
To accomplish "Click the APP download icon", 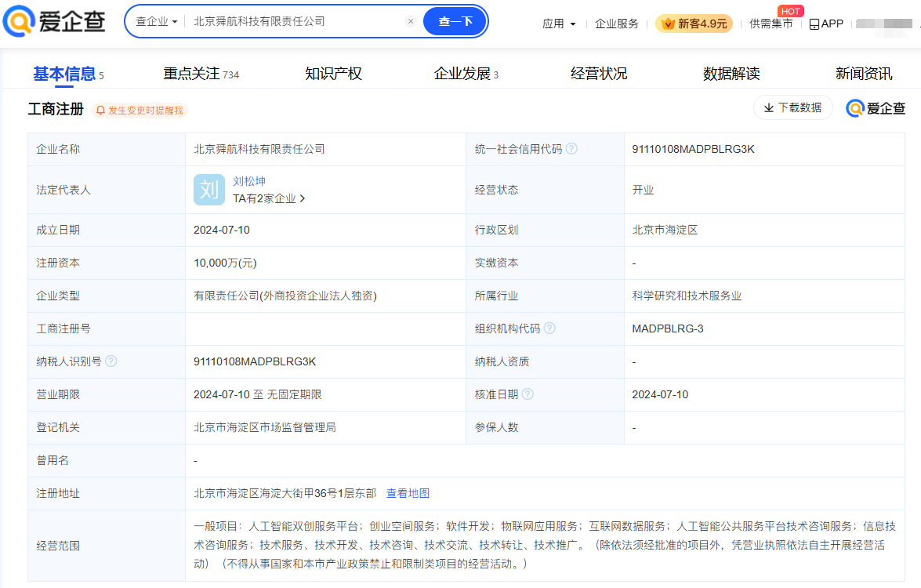I will (826, 24).
